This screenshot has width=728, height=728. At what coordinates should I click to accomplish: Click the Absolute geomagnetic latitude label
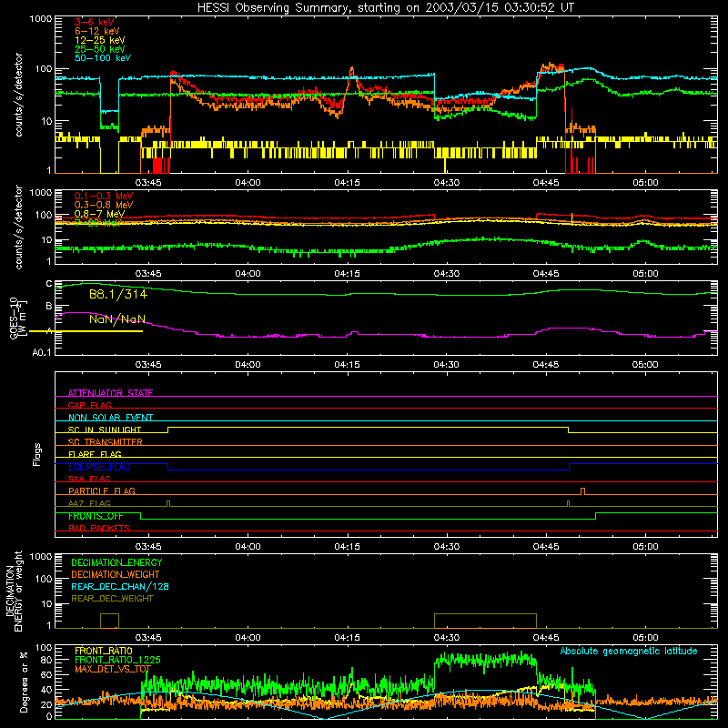629,652
